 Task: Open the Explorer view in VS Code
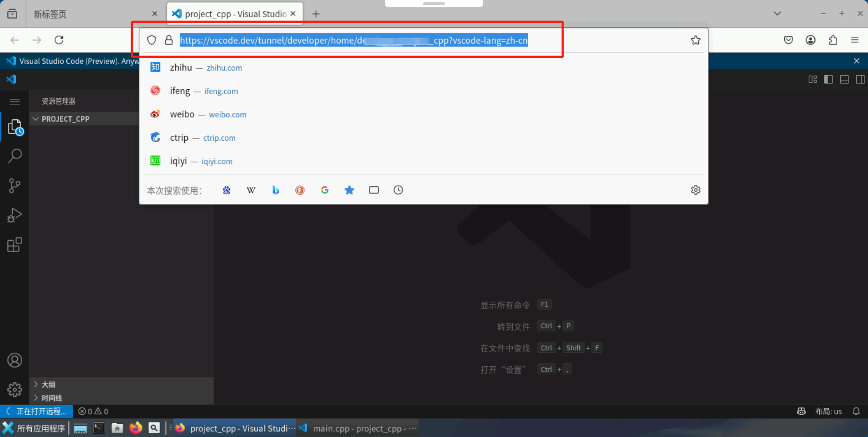[15, 127]
